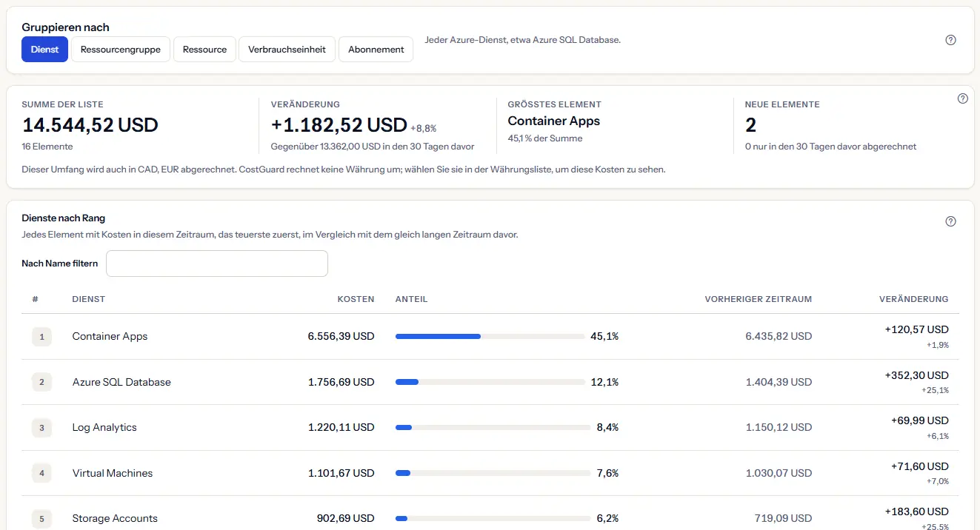Screen dimensions: 980x530
Task: Click the rank 3 badge
Action: (x=41, y=428)
